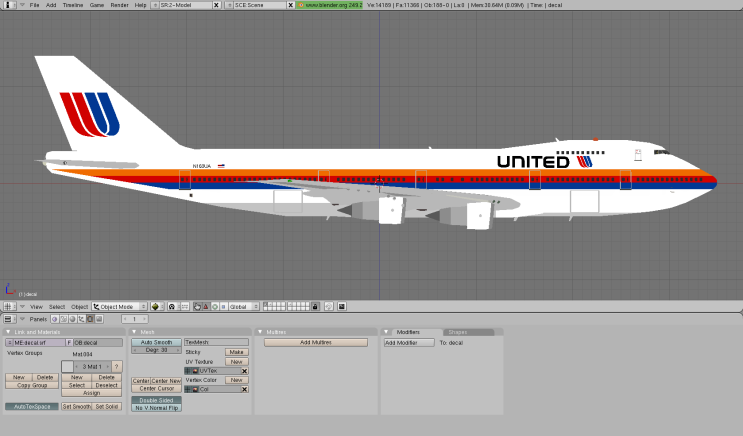This screenshot has width=743, height=436.
Task: Switch to the Shading panel context icon
Action: pos(72,319)
